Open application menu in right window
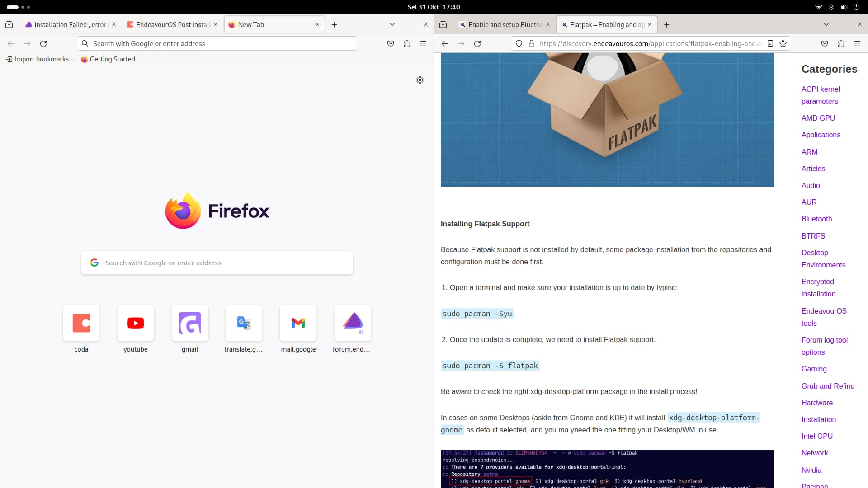Viewport: 868px width, 488px height. [857, 43]
